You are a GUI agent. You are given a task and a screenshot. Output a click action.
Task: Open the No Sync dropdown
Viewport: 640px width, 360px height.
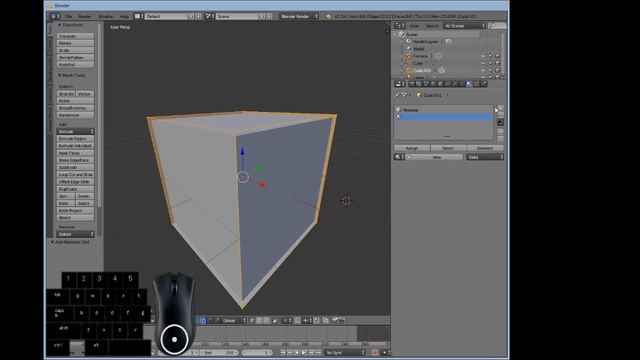(x=345, y=352)
